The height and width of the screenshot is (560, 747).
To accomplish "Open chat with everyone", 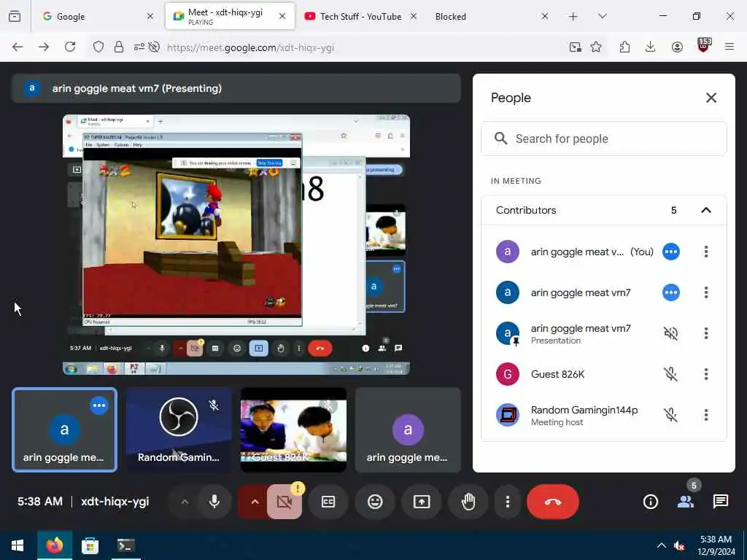I will [x=720, y=502].
